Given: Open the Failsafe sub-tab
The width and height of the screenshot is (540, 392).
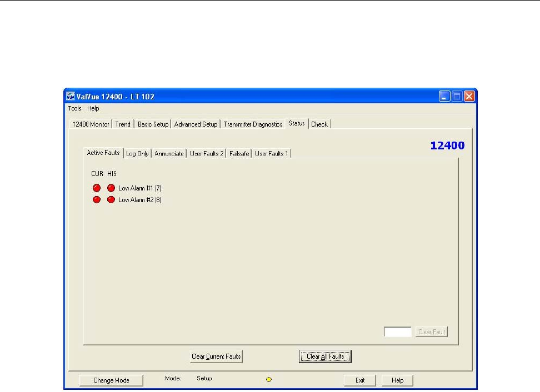Looking at the screenshot, I should coord(239,153).
